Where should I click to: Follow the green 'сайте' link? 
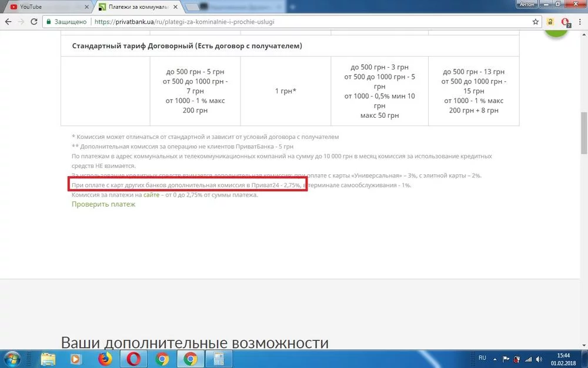151,195
